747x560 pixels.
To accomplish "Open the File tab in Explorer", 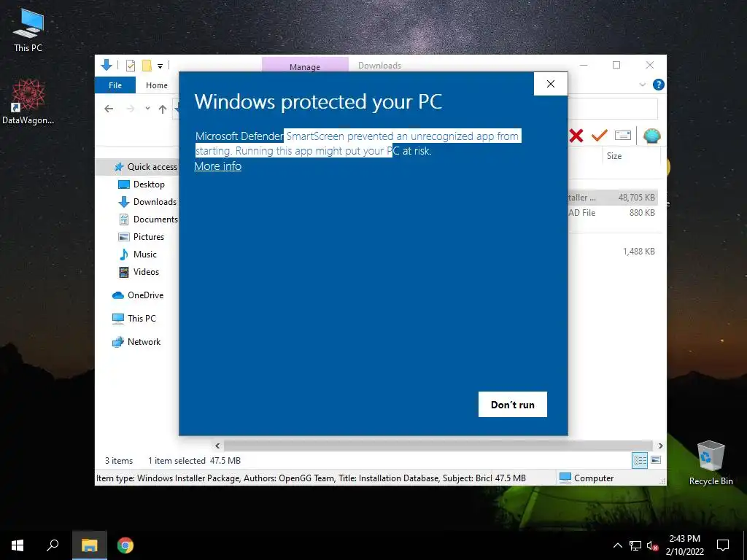I will (x=115, y=85).
